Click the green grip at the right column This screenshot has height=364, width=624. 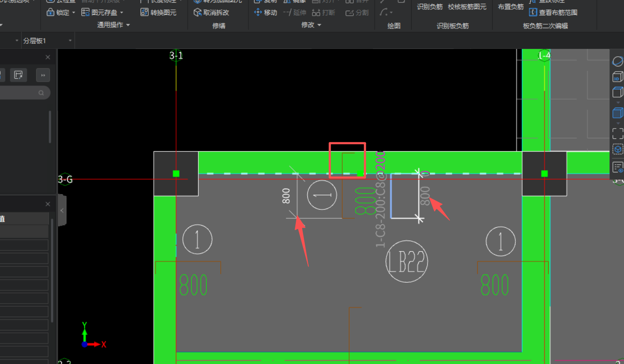[544, 174]
